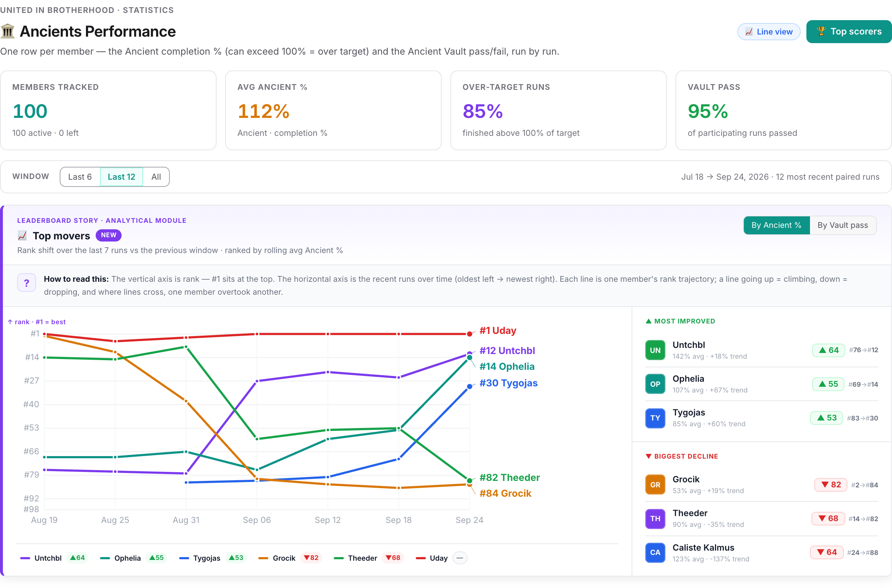Click Uday's Sep 24 end point on chart
Viewport: 892px width, 588px height.
[469, 334]
